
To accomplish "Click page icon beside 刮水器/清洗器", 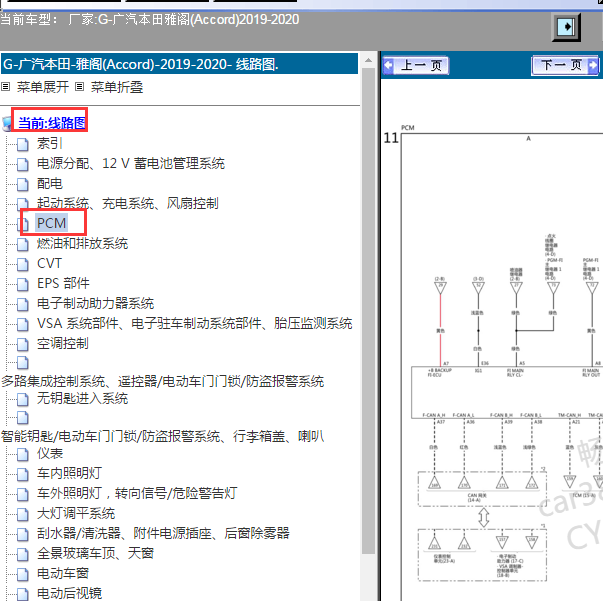I will point(23,534).
